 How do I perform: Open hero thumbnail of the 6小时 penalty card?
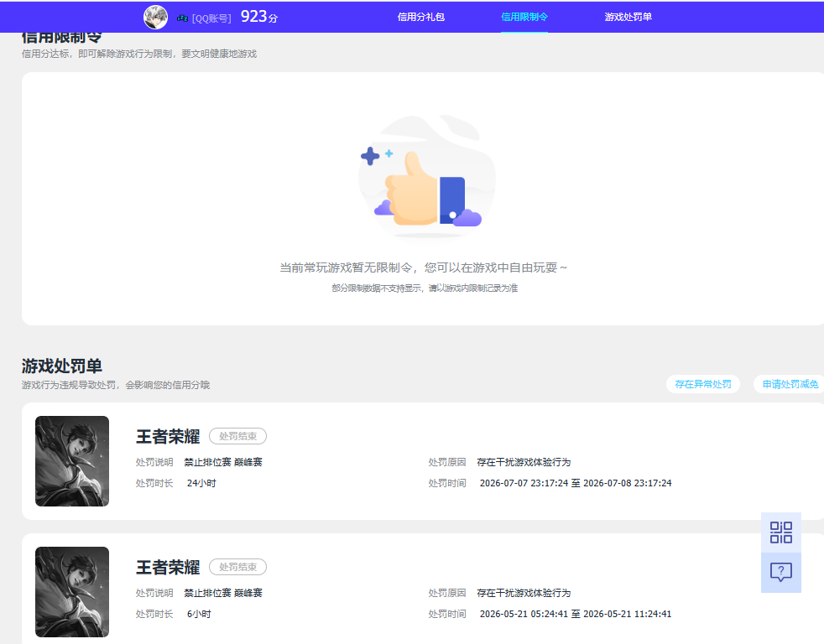coord(72,592)
